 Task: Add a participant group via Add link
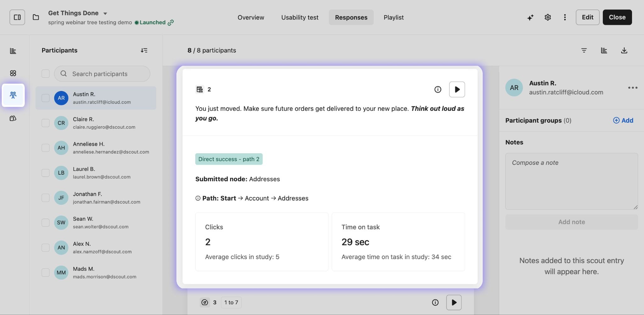tap(623, 121)
